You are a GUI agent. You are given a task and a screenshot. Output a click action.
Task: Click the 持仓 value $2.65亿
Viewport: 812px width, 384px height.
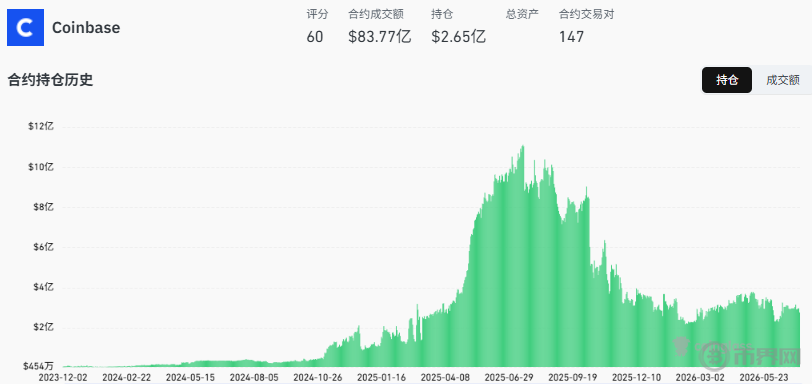tap(458, 37)
